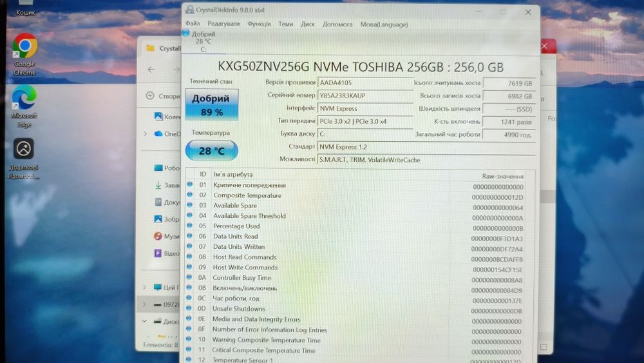Select the Host Read Commands row
The width and height of the screenshot is (644, 363).
click(355, 257)
